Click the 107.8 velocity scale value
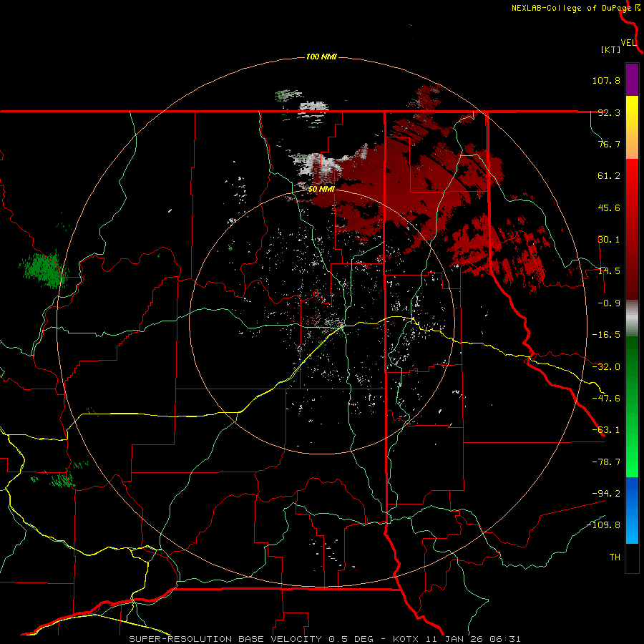The image size is (644, 644). point(606,80)
